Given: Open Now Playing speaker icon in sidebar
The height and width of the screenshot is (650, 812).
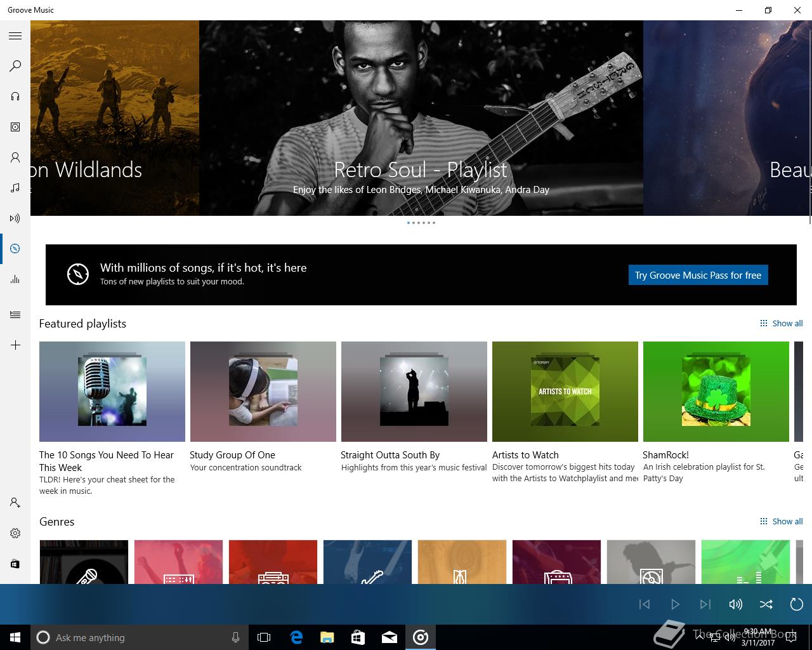Looking at the screenshot, I should click(x=15, y=218).
